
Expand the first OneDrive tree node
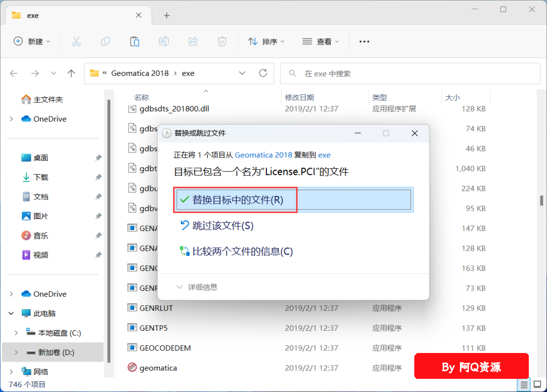(x=11, y=119)
